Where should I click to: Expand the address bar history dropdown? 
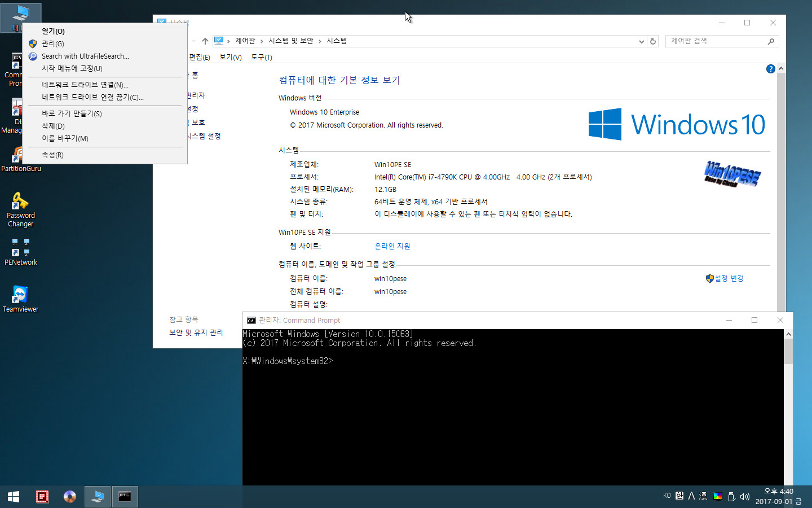tap(641, 41)
